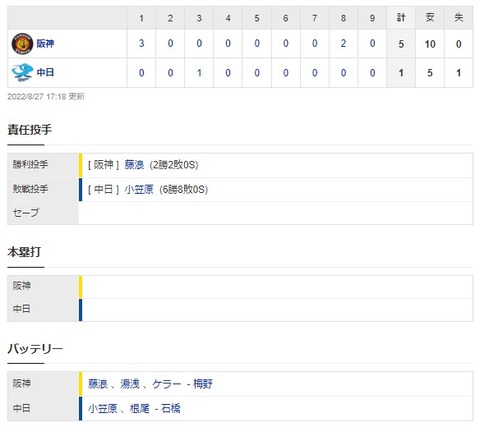The width and height of the screenshot is (480, 427).
Task: Click the 計 total column header
Action: (401, 18)
